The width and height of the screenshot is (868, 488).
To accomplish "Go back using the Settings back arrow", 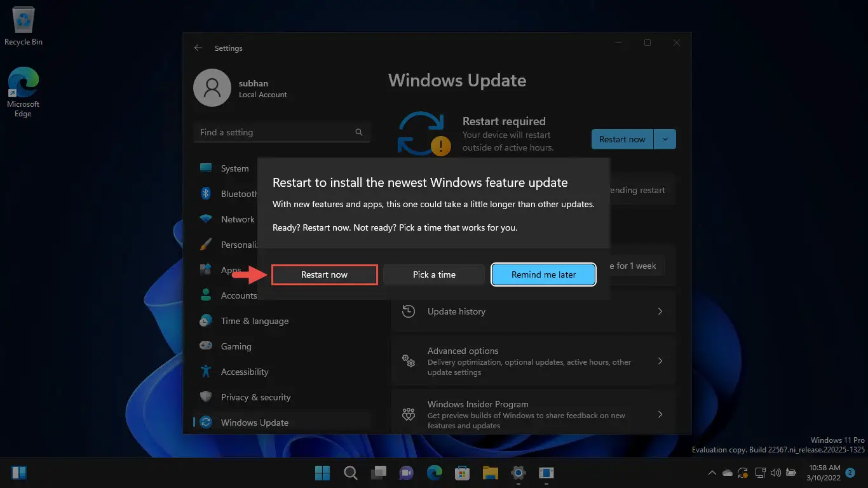I will click(198, 48).
